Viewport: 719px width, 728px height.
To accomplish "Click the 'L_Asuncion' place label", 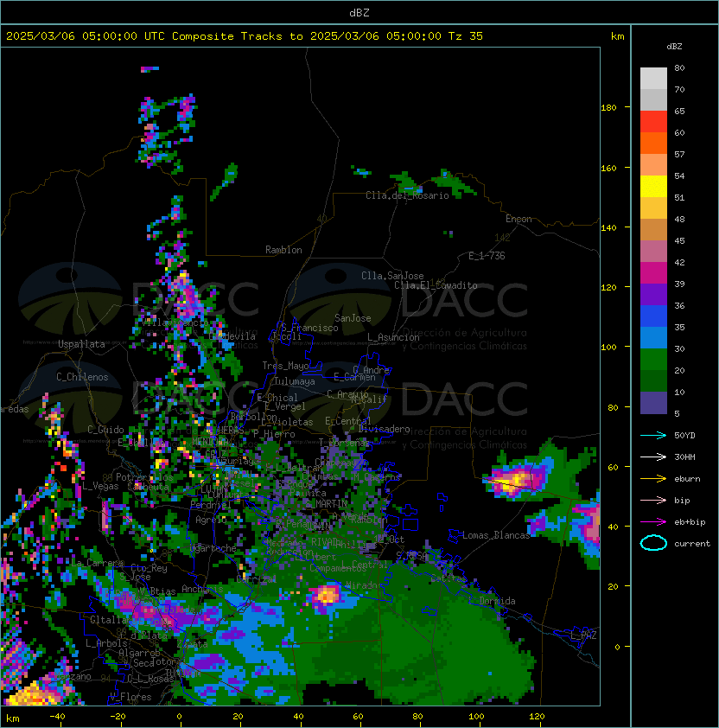I will click(393, 337).
